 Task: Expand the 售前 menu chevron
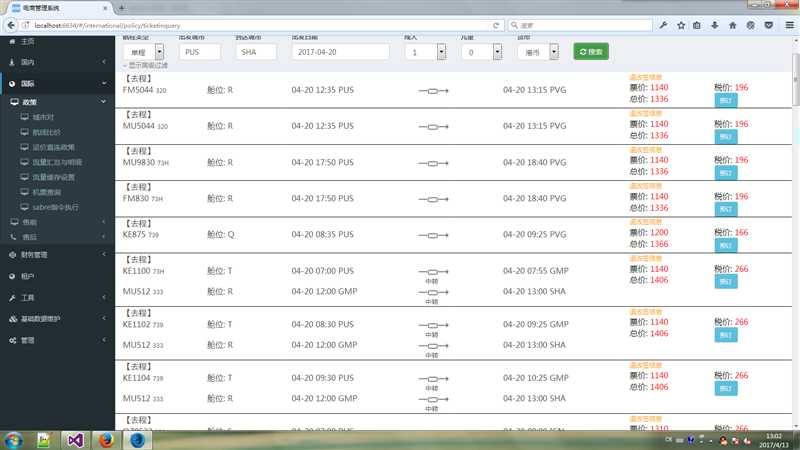tap(104, 222)
